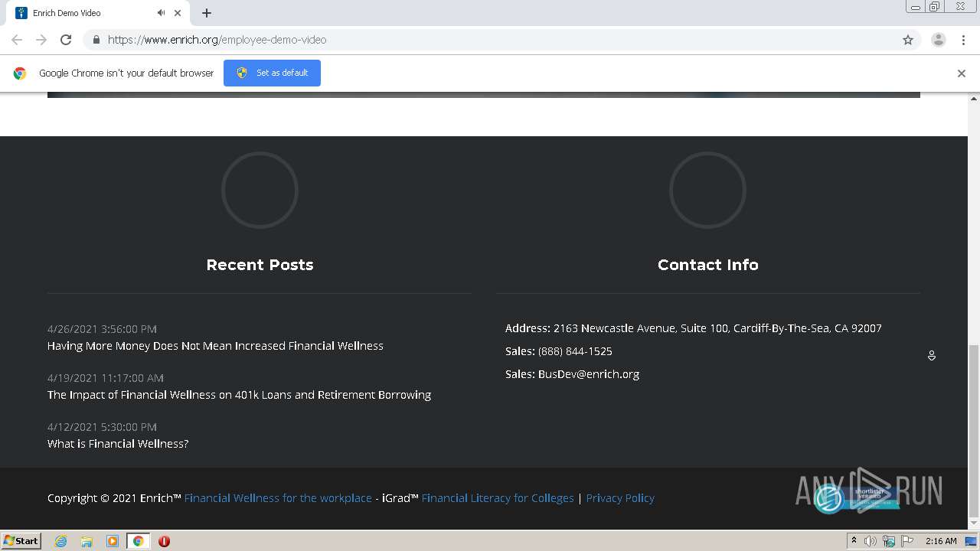The height and width of the screenshot is (551, 980).
Task: Click the copyright 2021 Enrich text
Action: click(114, 498)
